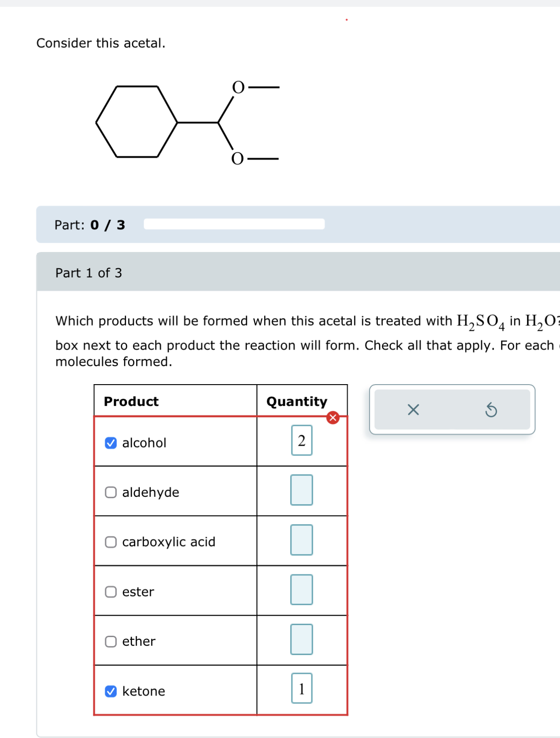Select the ketone quantity field showing 1
The height and width of the screenshot is (738, 560).
tap(301, 689)
